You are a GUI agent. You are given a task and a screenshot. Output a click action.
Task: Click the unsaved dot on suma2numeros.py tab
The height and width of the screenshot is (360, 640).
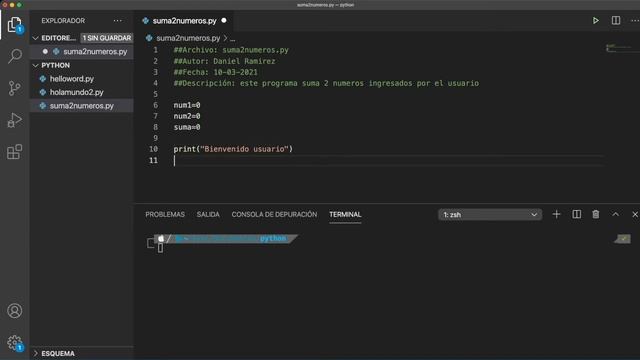(224, 20)
